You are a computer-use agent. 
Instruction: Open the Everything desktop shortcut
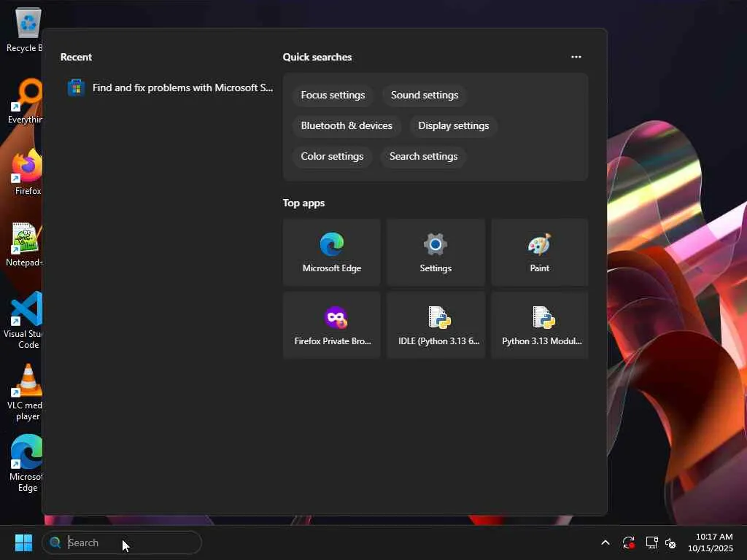pyautogui.click(x=25, y=101)
